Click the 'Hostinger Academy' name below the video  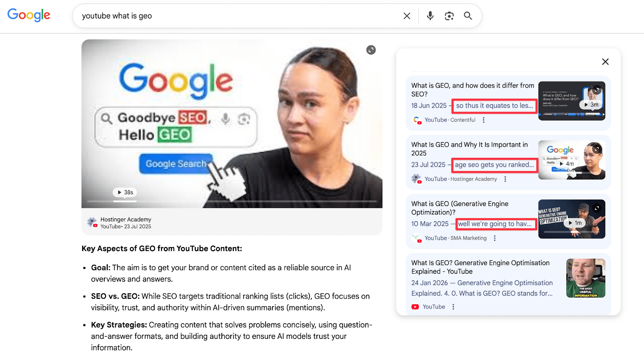[126, 220]
